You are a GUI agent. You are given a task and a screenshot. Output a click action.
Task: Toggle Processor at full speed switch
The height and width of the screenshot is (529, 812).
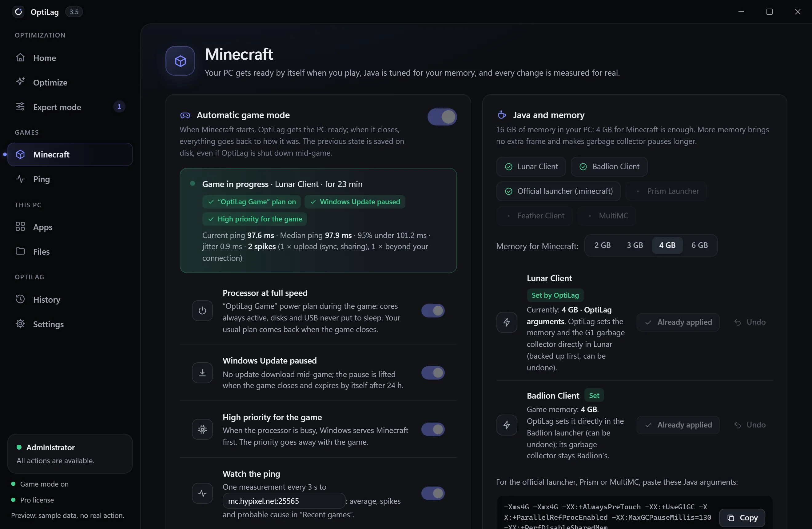(x=433, y=311)
